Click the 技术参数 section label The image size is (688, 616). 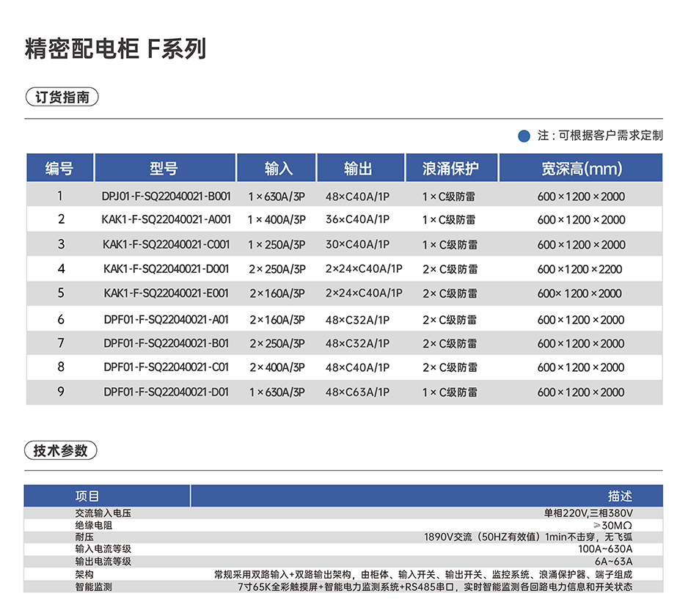pyautogui.click(x=61, y=450)
